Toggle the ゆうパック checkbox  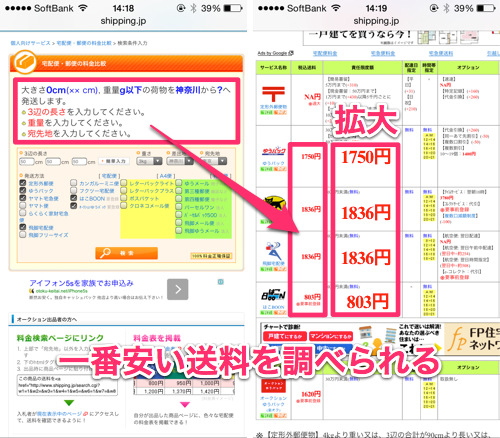23,190
